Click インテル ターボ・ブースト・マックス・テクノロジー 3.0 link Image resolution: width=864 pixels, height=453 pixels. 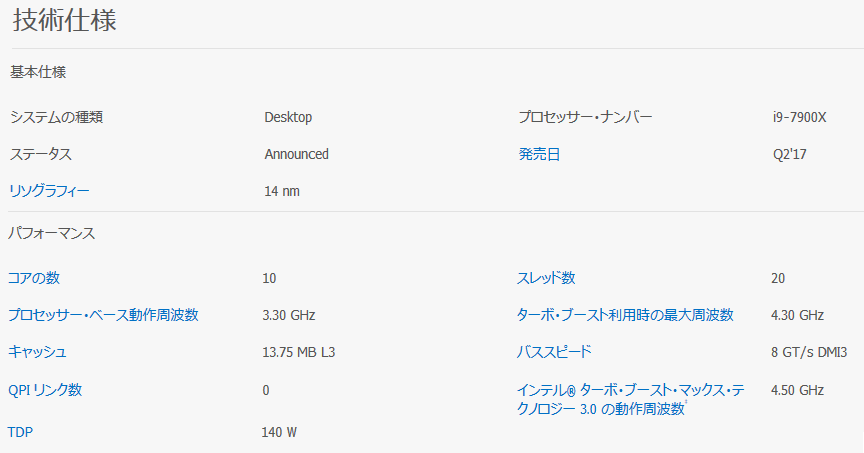pos(630,399)
